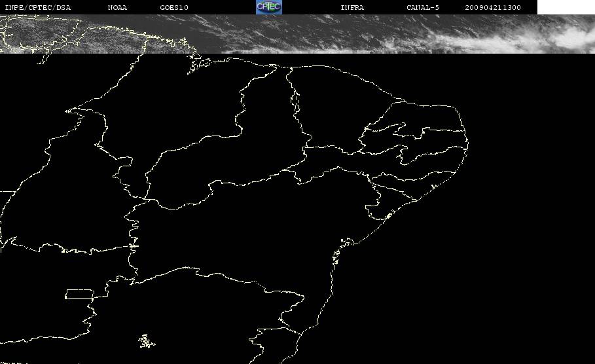Image resolution: width=595 pixels, height=364 pixels.
Task: Click the INFRA label in the header
Action: pyautogui.click(x=352, y=8)
